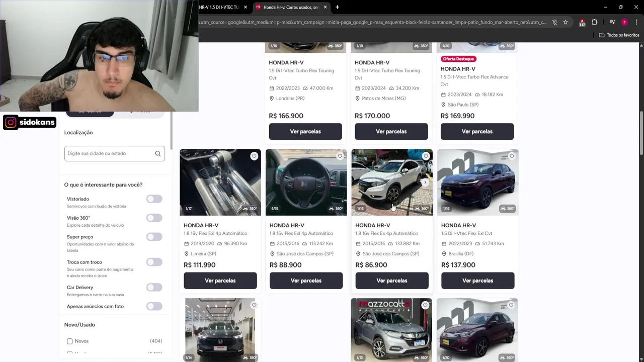This screenshot has width=644, height=362.
Task: Favorite the R$ 88.900 HR-V heart icon
Action: 340,156
